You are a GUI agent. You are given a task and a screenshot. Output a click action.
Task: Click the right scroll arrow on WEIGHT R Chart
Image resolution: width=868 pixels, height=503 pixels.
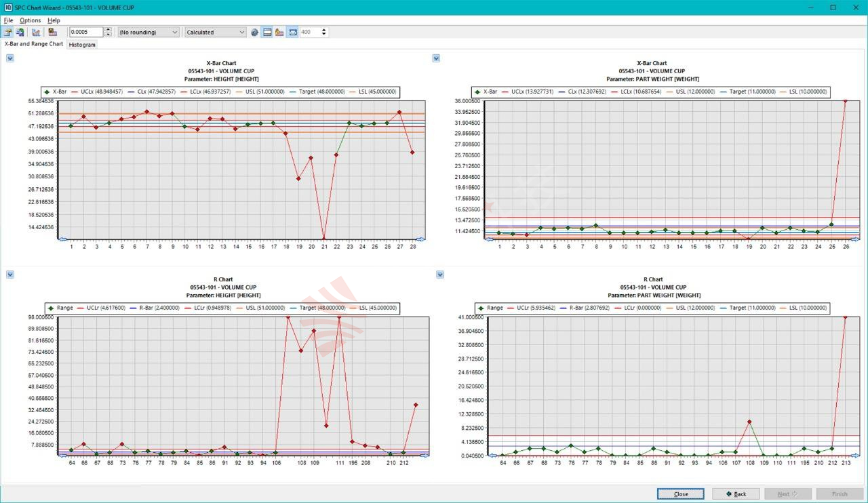coord(854,456)
